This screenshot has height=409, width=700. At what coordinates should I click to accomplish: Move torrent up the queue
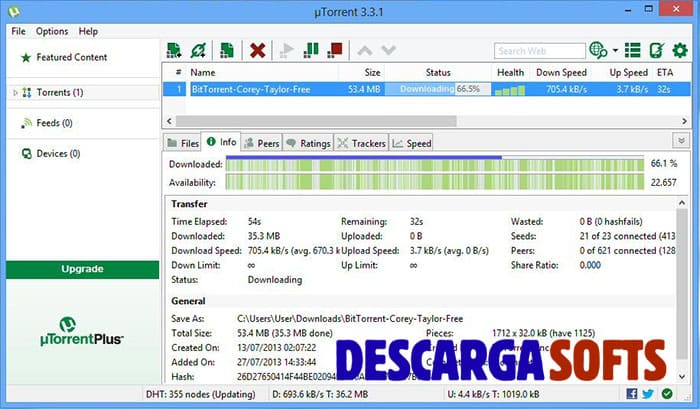tap(365, 50)
